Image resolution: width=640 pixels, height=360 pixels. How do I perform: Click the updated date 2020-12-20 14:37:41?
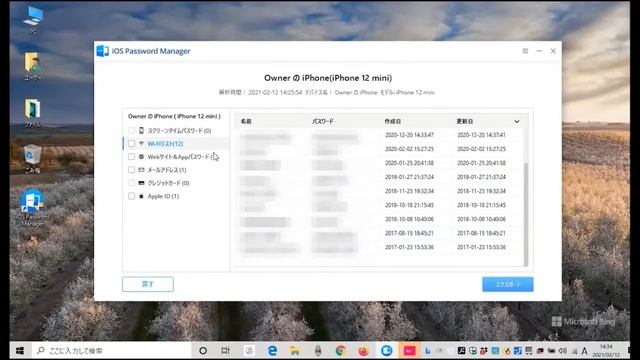tap(481, 135)
